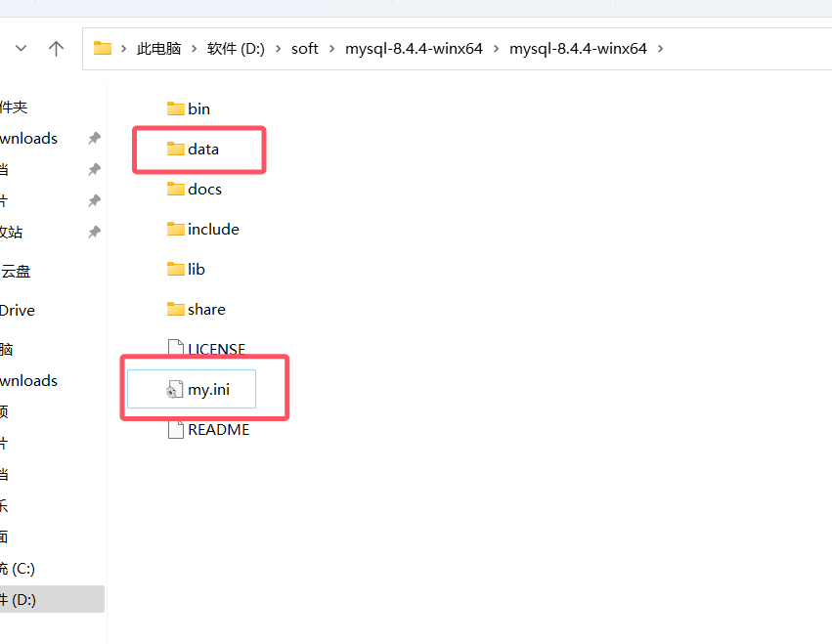Select (C:) drive in sidebar
This screenshot has height=644, width=832.
pyautogui.click(x=18, y=569)
